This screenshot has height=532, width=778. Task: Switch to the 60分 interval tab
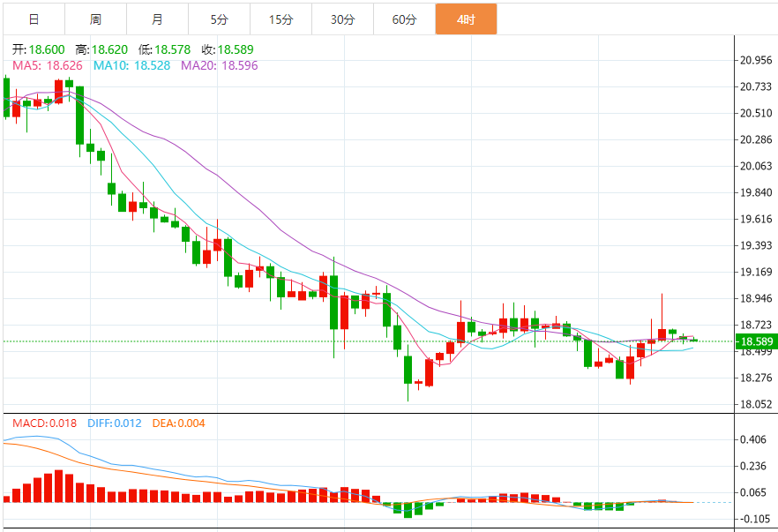[x=404, y=19]
